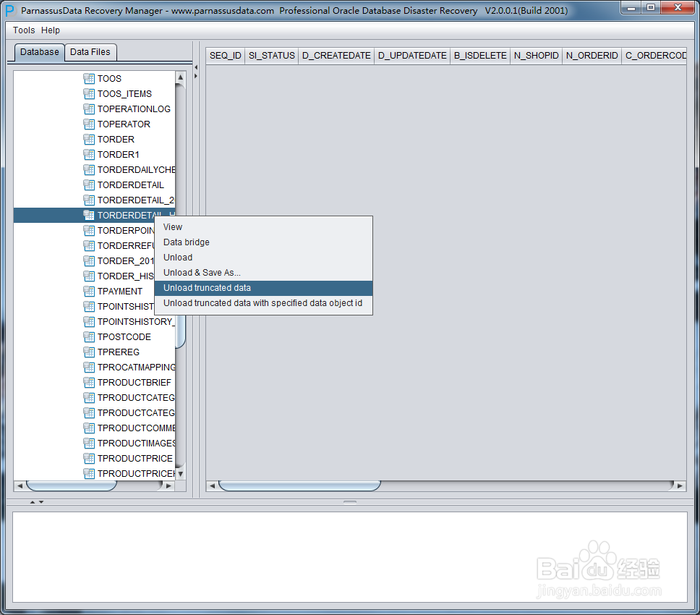Viewport: 700px width, 615px height.
Task: Choose Data bridge from the context menu
Action: 263,242
